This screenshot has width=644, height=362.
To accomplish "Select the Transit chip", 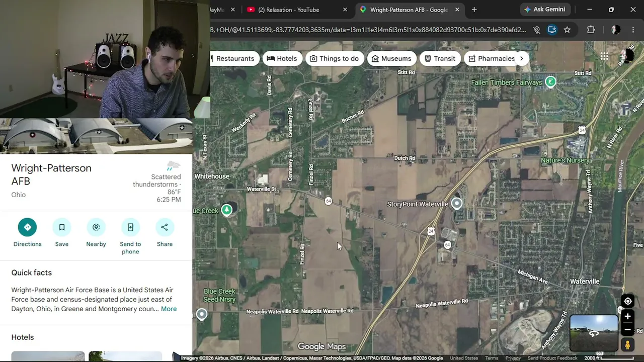I will click(x=440, y=58).
